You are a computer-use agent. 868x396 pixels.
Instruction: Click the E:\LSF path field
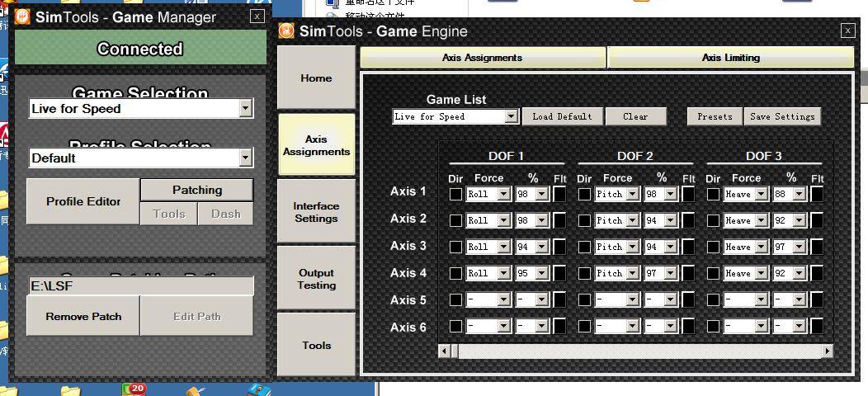(x=140, y=285)
